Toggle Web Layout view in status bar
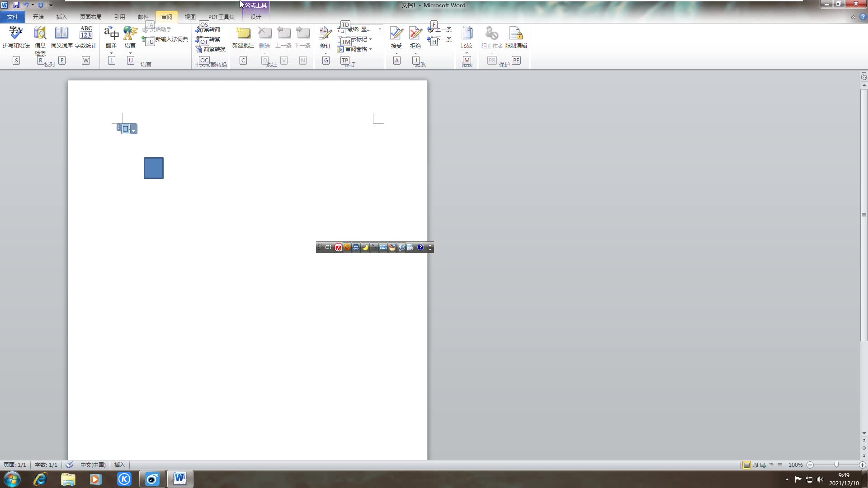The image size is (868, 488). click(763, 465)
